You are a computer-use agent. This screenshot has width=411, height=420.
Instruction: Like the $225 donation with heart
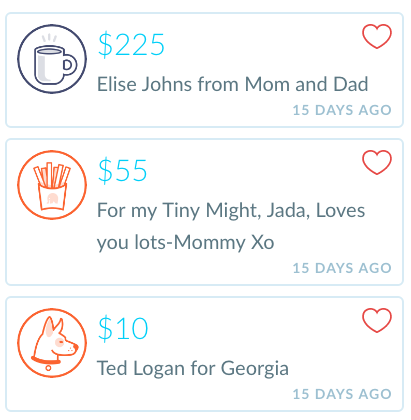pos(377,36)
